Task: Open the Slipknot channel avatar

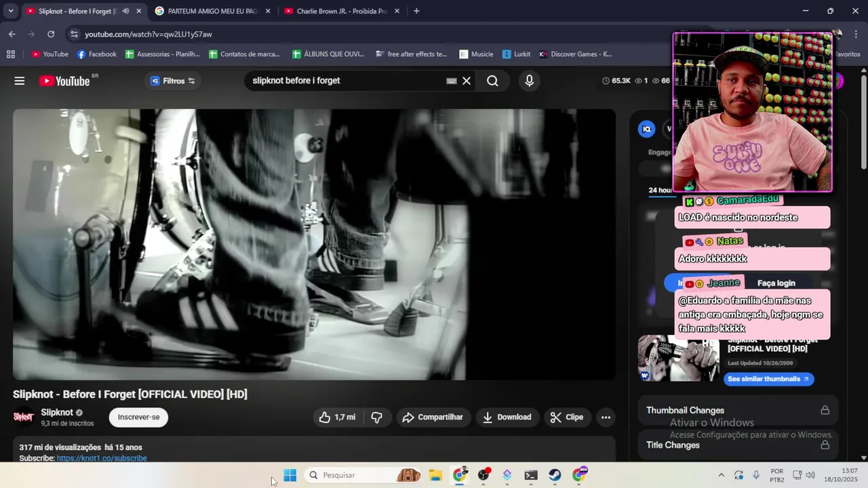Action: coord(24,417)
